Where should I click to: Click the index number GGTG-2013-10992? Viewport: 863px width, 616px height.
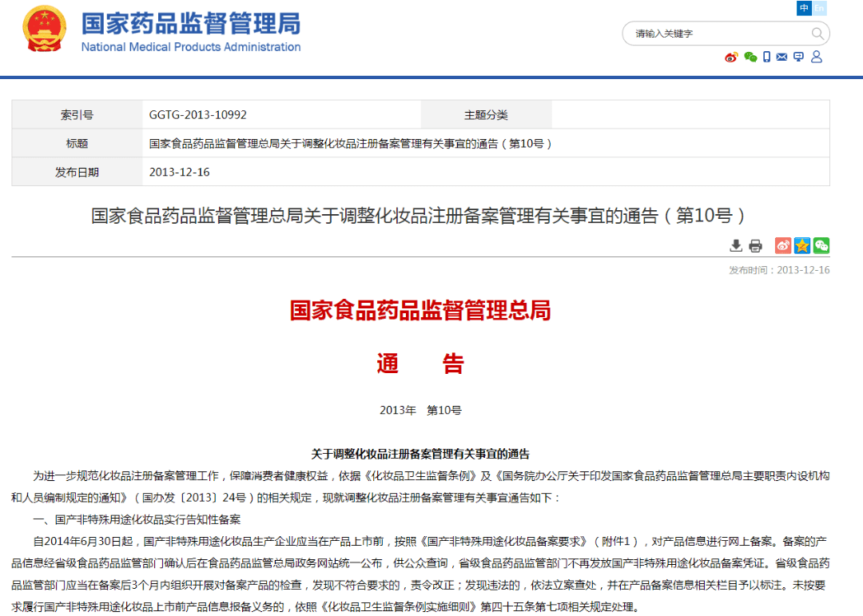coord(198,115)
